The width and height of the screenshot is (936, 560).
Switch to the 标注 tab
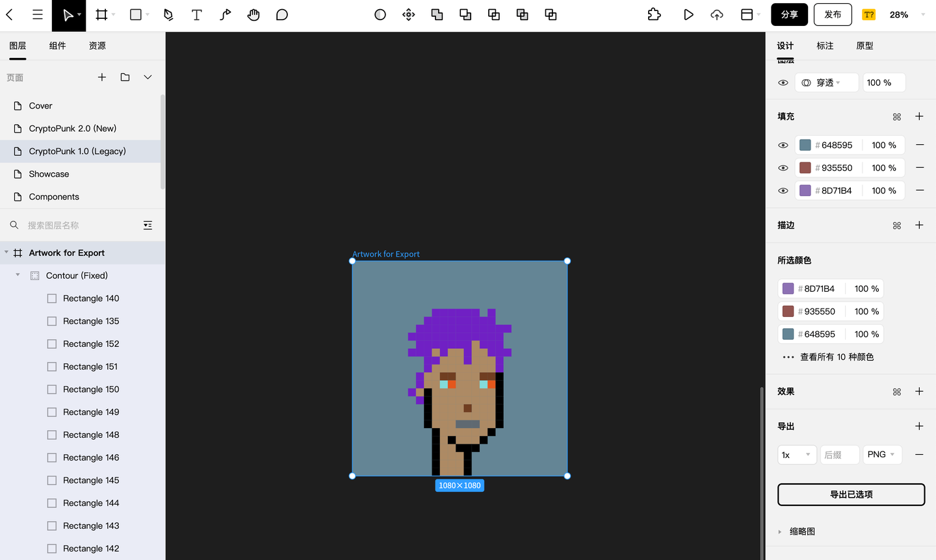825,45
